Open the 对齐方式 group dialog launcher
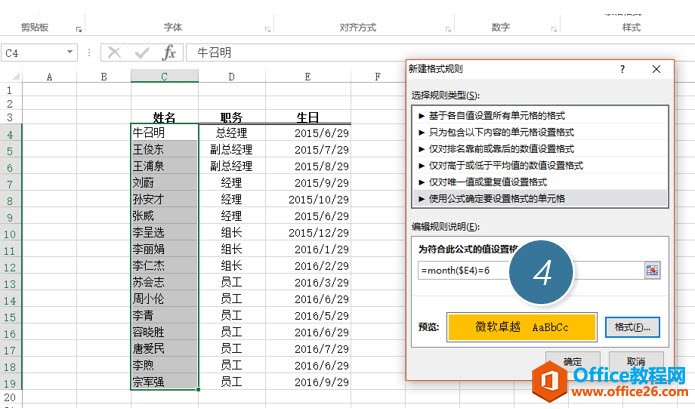Screen dimensions: 695x409 coord(448,29)
